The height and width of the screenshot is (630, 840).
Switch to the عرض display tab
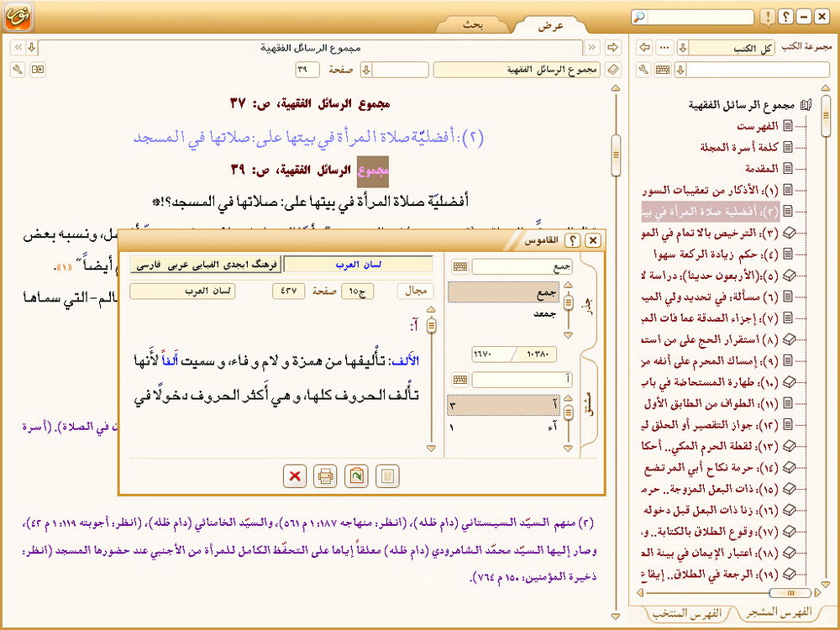click(550, 24)
